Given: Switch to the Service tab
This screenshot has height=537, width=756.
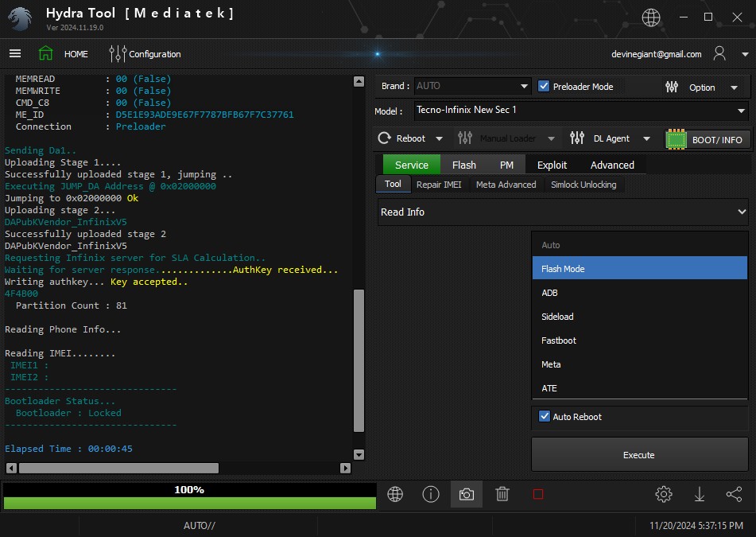Looking at the screenshot, I should [x=411, y=165].
